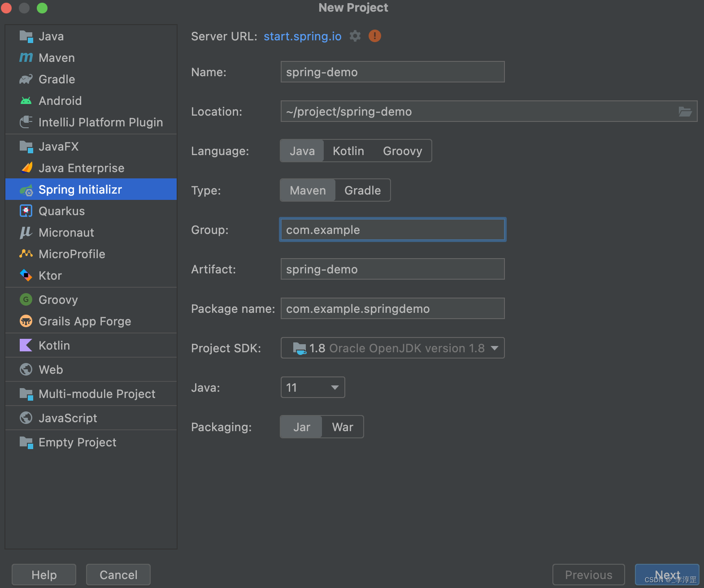Click the Gradle elephant icon

[26, 79]
